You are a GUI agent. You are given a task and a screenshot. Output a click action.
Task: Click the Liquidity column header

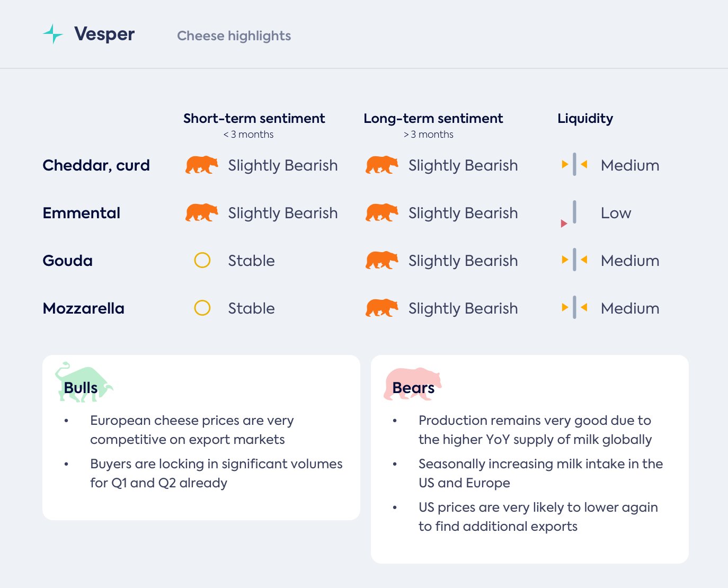tap(585, 119)
